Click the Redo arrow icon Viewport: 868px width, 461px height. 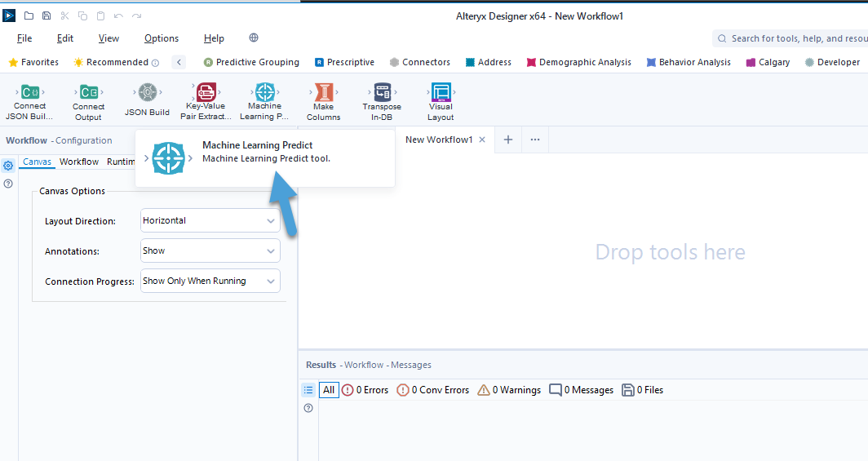tap(137, 16)
